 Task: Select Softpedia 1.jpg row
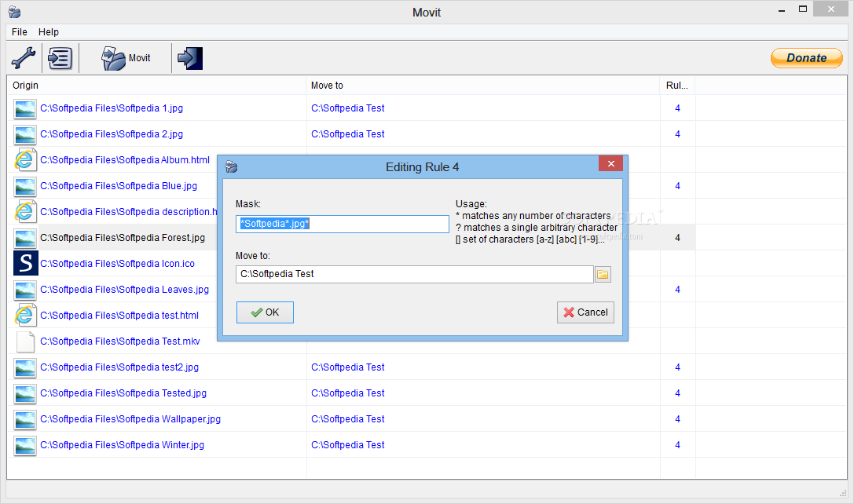coord(351,108)
